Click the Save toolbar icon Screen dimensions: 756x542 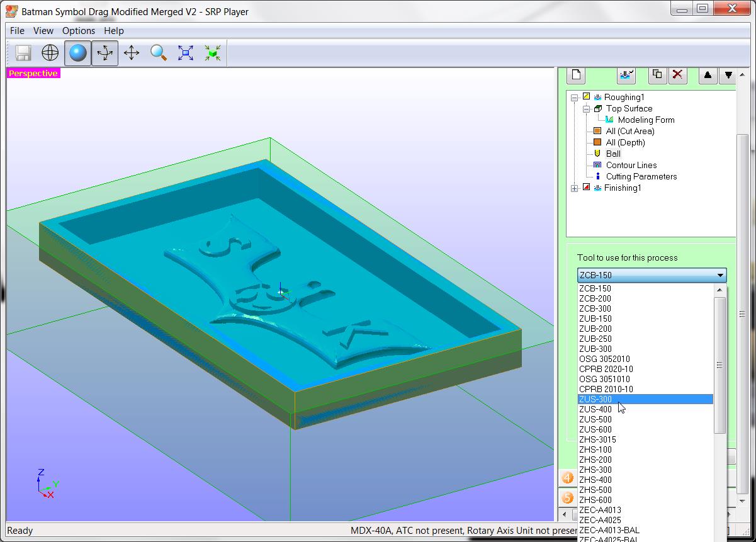click(23, 53)
